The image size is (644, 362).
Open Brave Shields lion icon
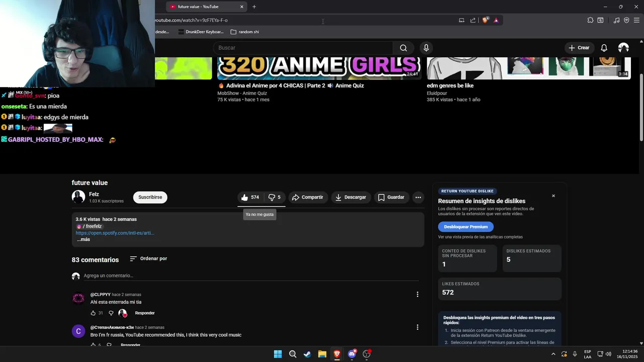(x=486, y=20)
